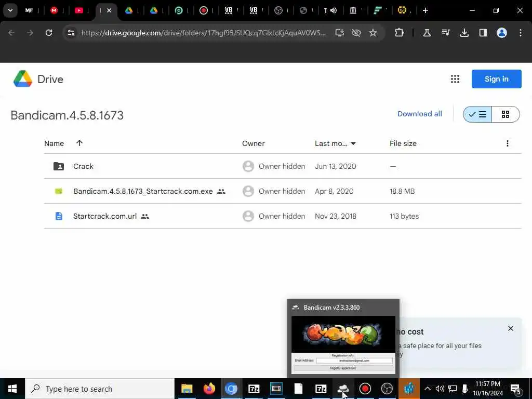Toggle the browser side panel

(483, 33)
